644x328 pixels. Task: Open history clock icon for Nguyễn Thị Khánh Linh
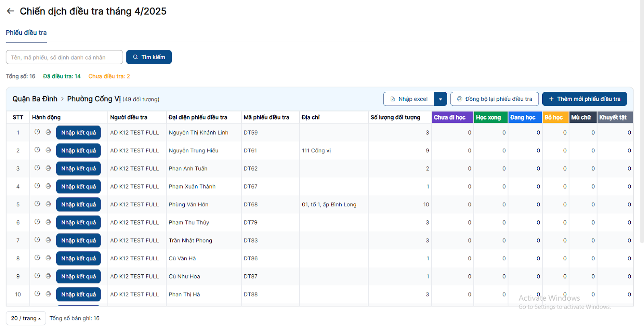tap(37, 132)
